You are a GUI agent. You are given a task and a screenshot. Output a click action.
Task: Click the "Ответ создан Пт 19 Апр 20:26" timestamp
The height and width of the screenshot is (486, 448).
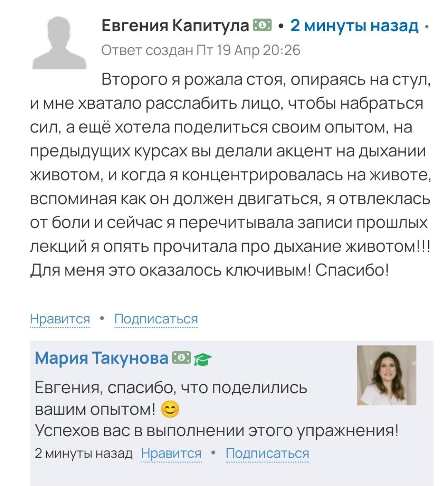click(201, 50)
